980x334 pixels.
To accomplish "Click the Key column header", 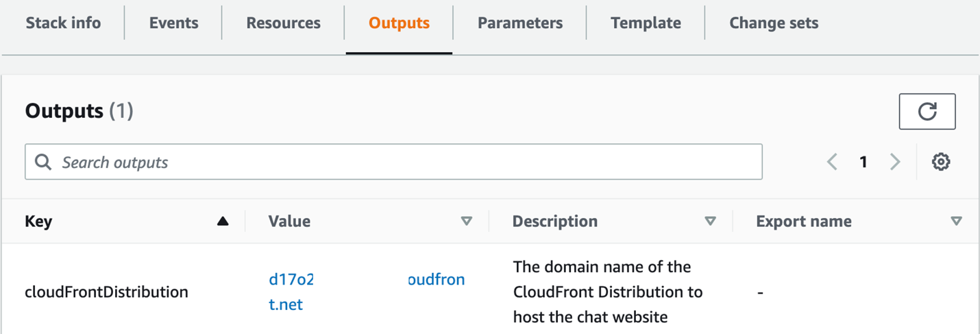I will point(39,221).
